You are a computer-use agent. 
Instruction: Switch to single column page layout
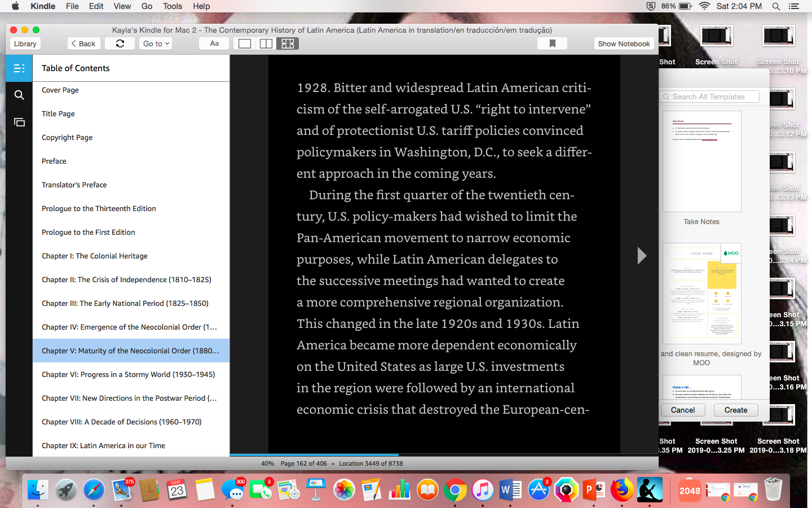245,43
